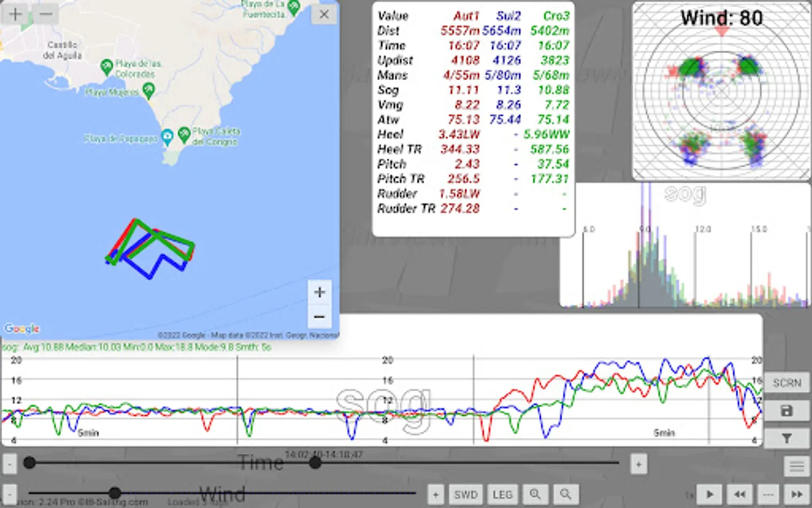Toggle the SWD button
Viewport: 812px width, 508px height.
pos(466,494)
